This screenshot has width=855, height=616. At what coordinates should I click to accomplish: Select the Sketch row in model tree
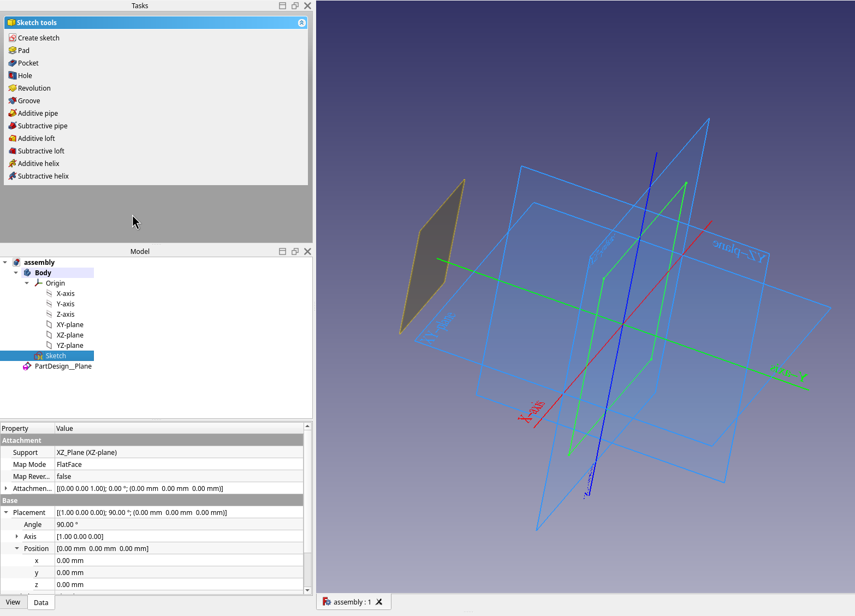coord(47,356)
